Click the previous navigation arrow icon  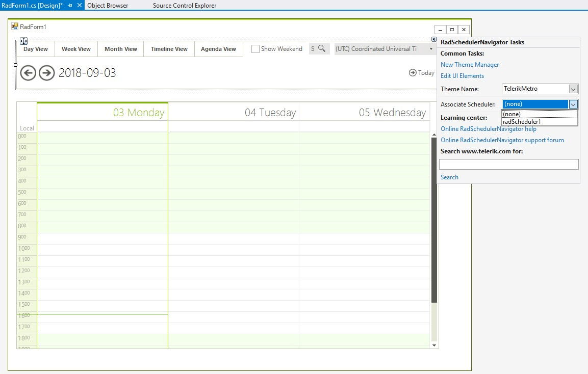click(x=28, y=73)
